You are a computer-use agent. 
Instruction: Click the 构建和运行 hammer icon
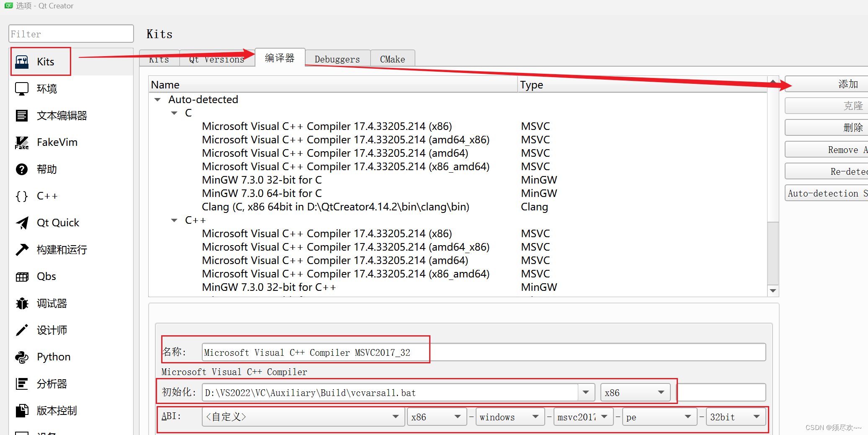coord(22,250)
